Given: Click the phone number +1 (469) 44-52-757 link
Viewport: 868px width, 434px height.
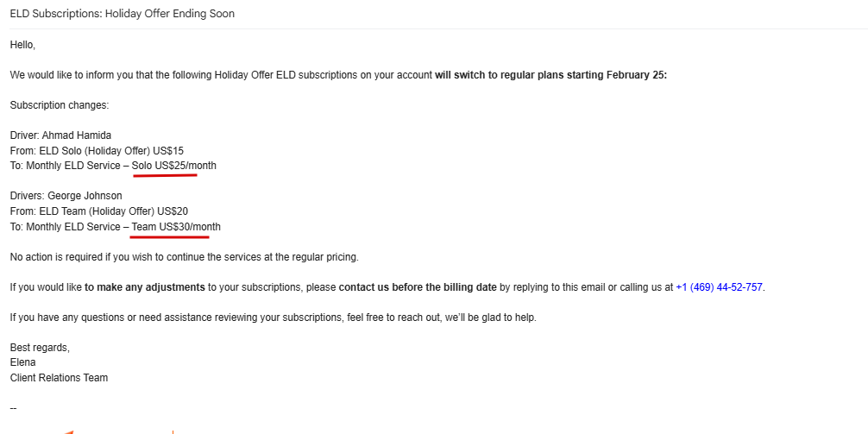Looking at the screenshot, I should pyautogui.click(x=719, y=287).
